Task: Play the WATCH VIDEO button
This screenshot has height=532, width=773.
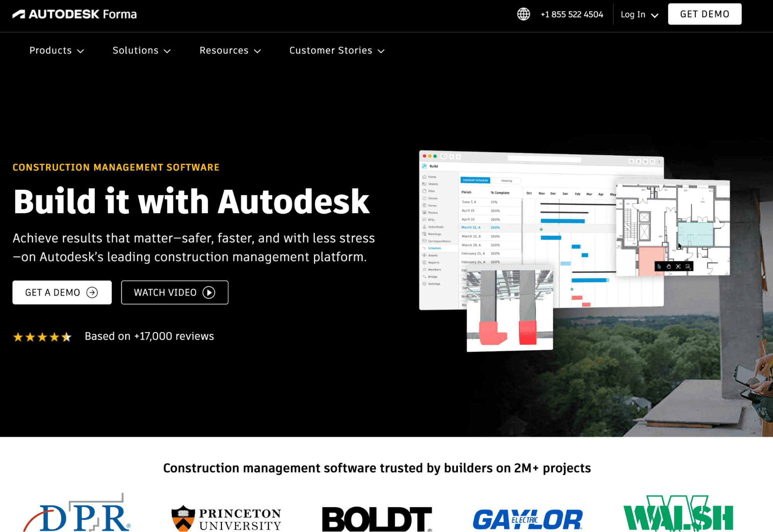Action: click(175, 292)
